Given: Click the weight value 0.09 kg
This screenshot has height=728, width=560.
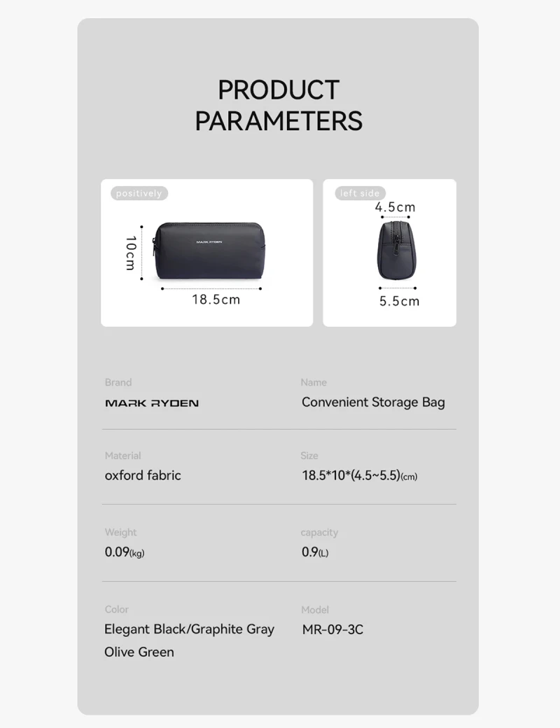Looking at the screenshot, I should 125,552.
